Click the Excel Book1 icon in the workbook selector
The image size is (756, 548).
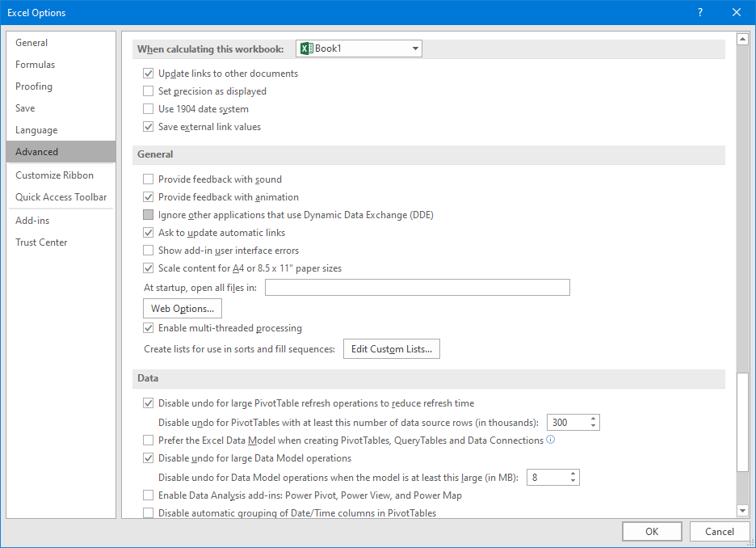pyautogui.click(x=307, y=48)
